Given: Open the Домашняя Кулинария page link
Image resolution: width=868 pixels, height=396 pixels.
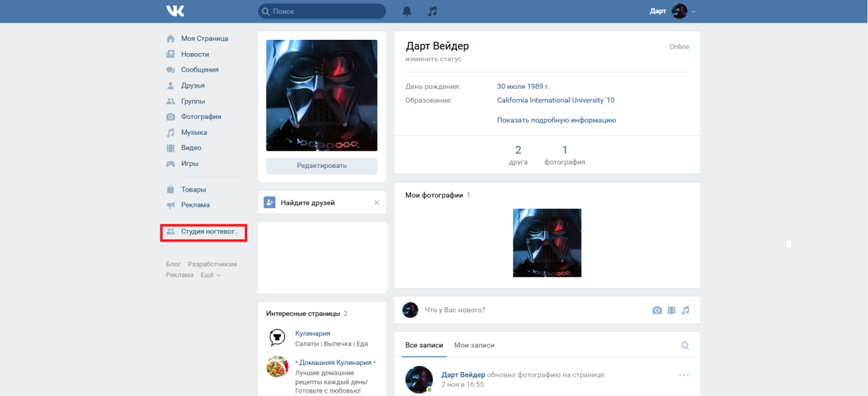Looking at the screenshot, I should (336, 363).
